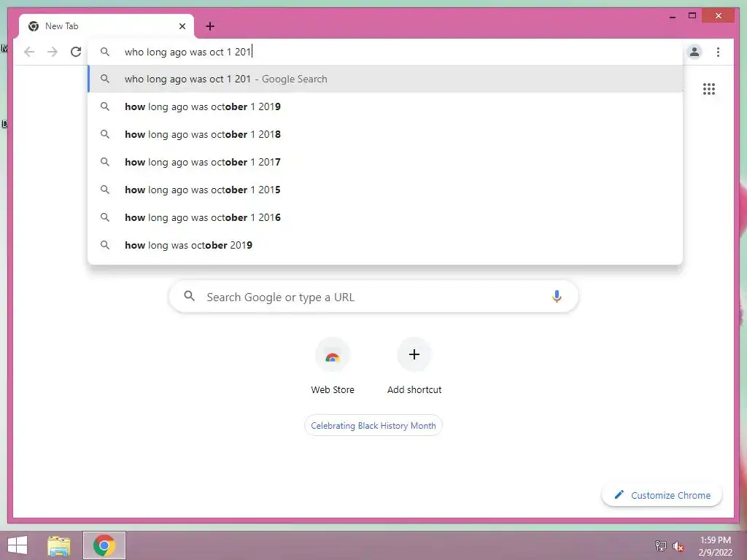Open a new tab with plus button
747x560 pixels.
point(210,26)
